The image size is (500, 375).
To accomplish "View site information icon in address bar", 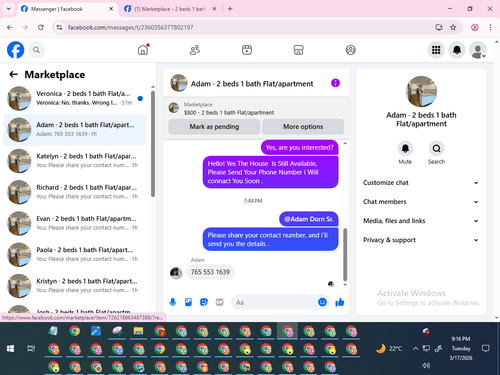I will [60, 27].
